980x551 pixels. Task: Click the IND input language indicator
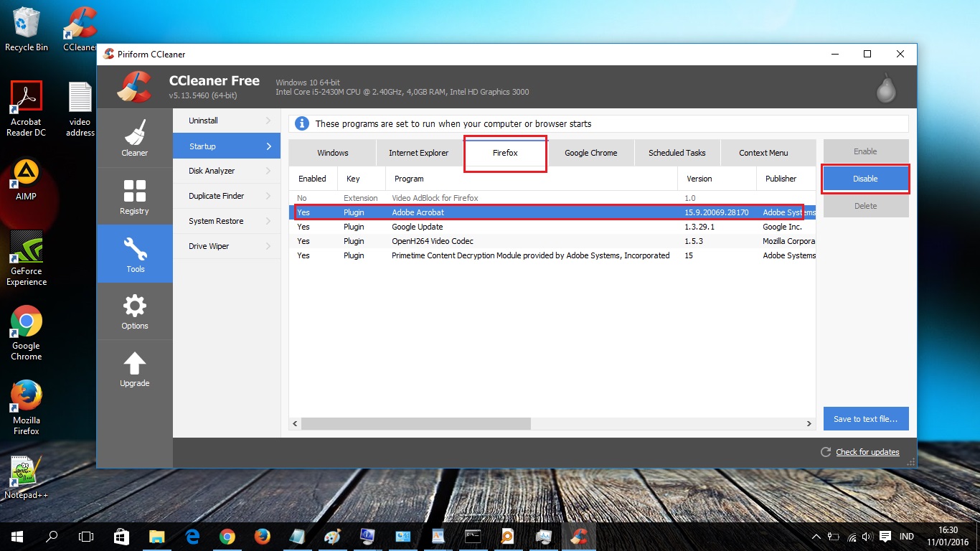click(x=906, y=537)
